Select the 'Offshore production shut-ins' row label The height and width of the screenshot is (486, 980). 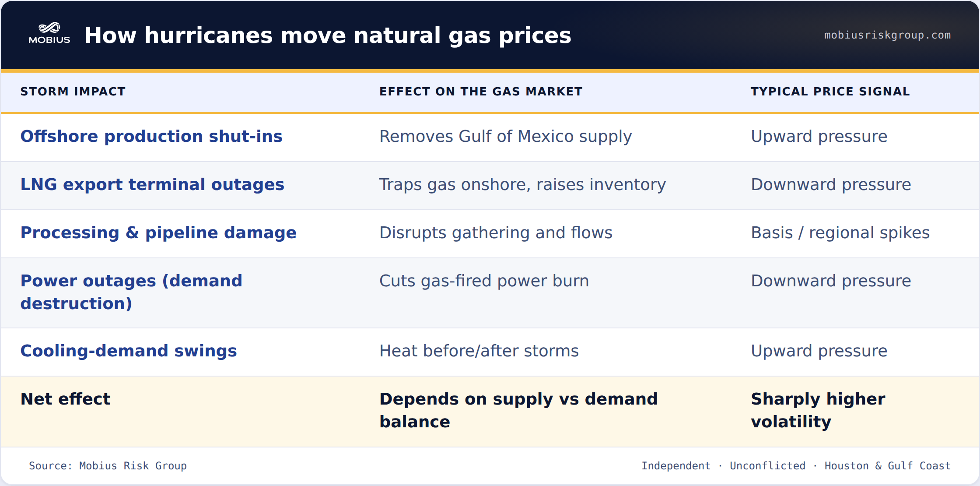[151, 136]
